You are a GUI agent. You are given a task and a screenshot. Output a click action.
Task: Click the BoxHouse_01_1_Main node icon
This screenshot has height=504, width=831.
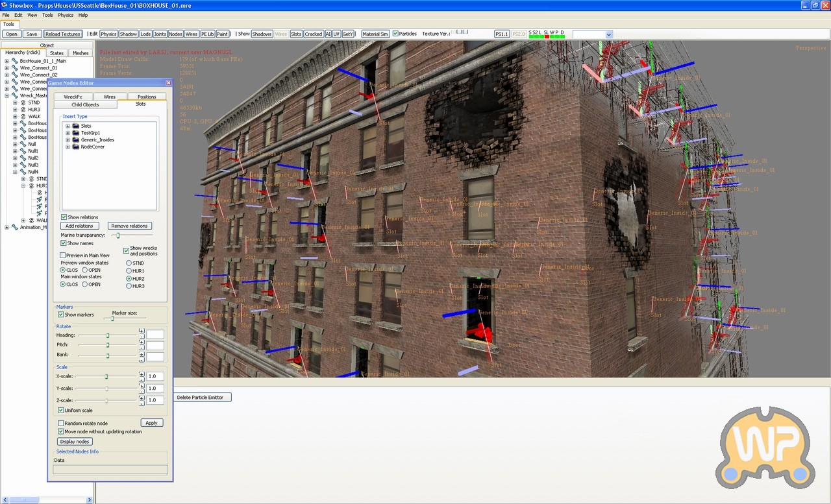pos(14,61)
